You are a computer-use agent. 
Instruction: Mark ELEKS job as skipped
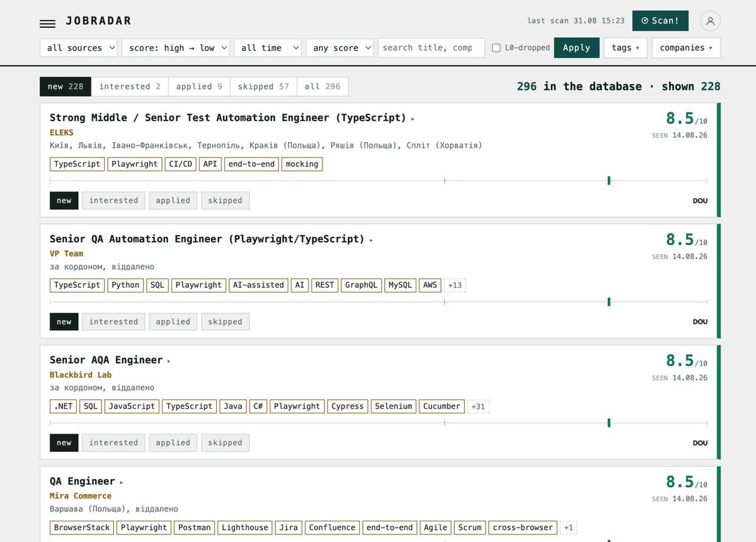[x=225, y=200]
